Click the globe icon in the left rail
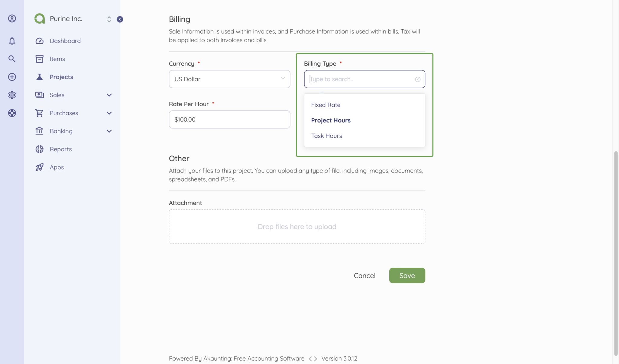619x364 pixels. tap(12, 113)
